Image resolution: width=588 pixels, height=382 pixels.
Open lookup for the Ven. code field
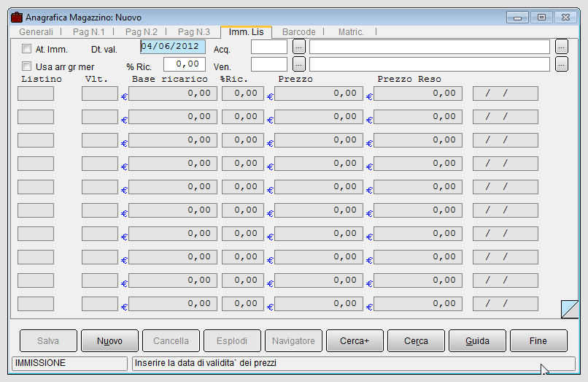click(298, 64)
